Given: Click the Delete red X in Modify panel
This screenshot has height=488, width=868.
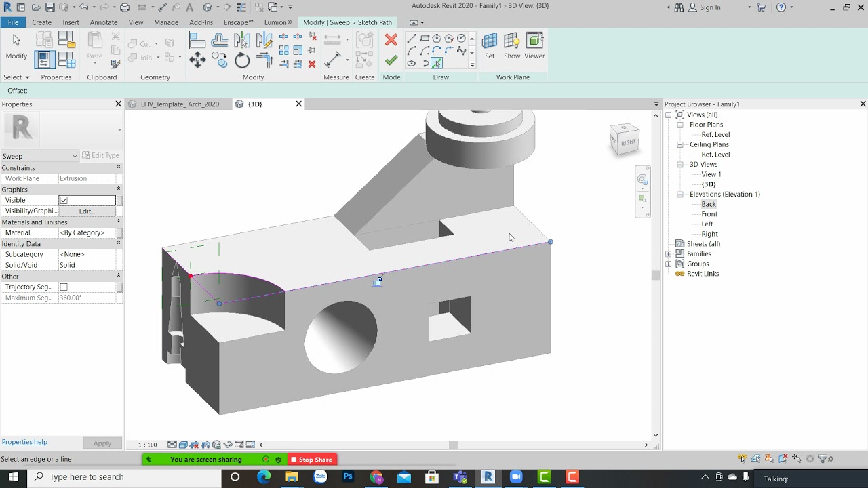Looking at the screenshot, I should (x=312, y=64).
